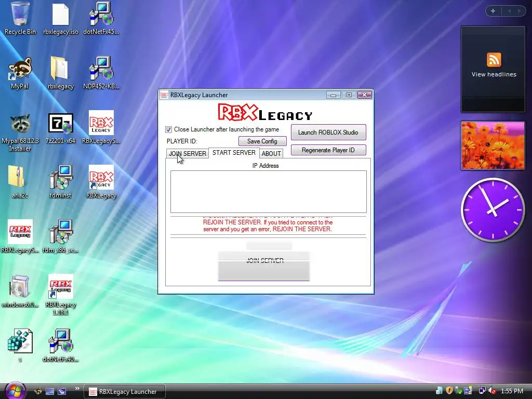This screenshot has width=532, height=399.
Task: Click Show Desktop quick launch icon
Action: coord(50,392)
